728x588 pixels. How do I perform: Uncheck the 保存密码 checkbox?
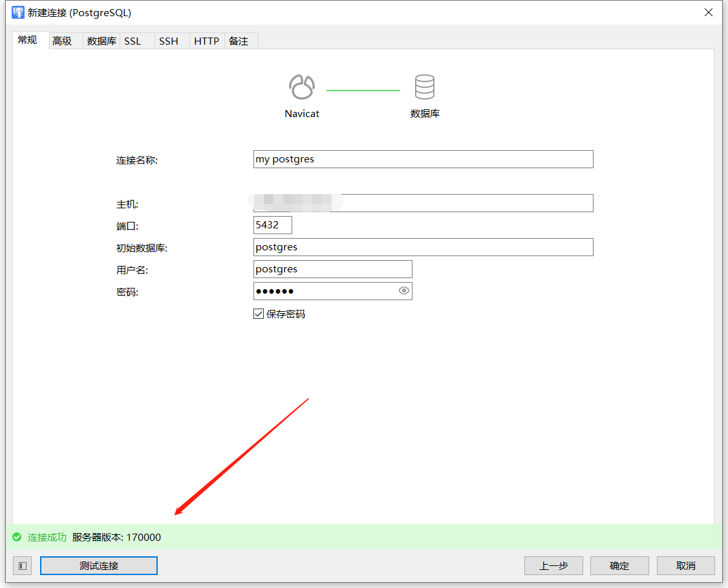coord(259,314)
